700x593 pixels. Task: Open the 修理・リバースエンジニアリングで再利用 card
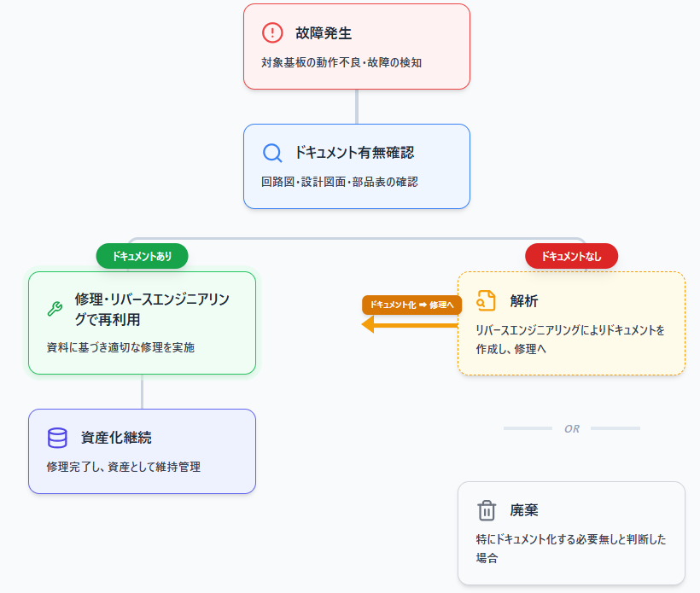(142, 323)
